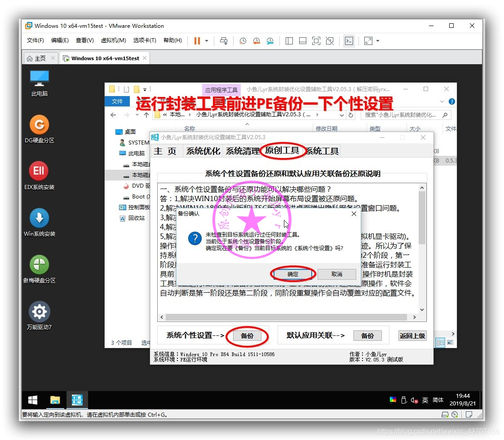Screen dimensions: 504x440
Task: Open console view icon in VMware toolbar
Action: (x=349, y=41)
